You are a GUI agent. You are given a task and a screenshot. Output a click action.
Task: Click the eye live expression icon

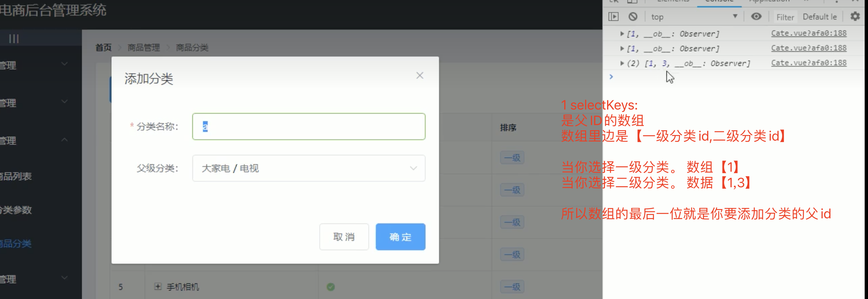[756, 16]
